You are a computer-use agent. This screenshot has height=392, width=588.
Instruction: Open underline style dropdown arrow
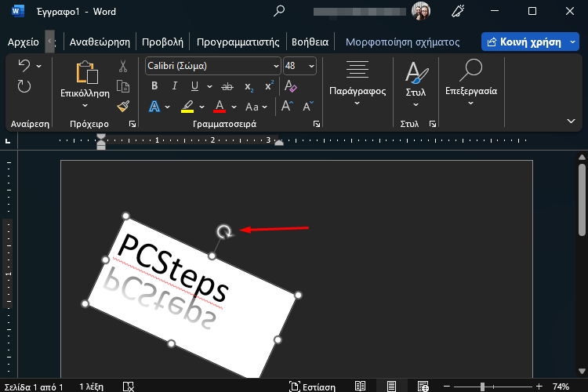[209, 87]
